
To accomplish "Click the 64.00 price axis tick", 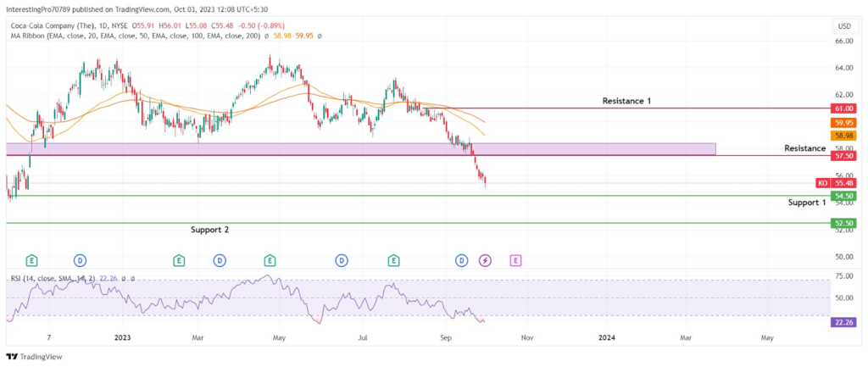I will click(x=844, y=68).
